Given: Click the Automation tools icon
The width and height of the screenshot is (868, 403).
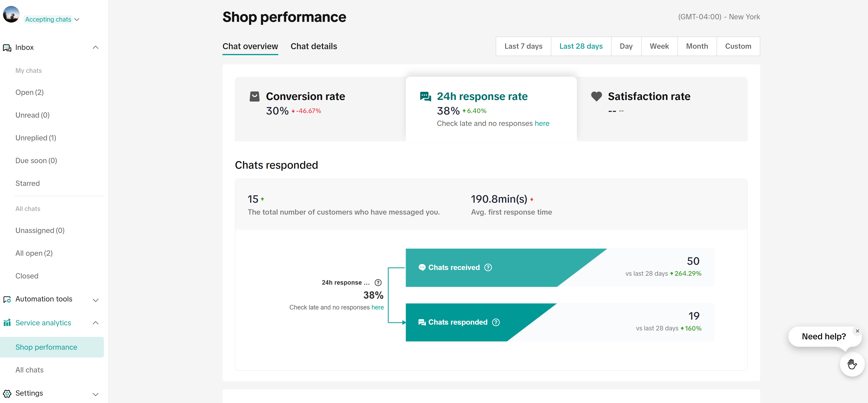Looking at the screenshot, I should 7,299.
